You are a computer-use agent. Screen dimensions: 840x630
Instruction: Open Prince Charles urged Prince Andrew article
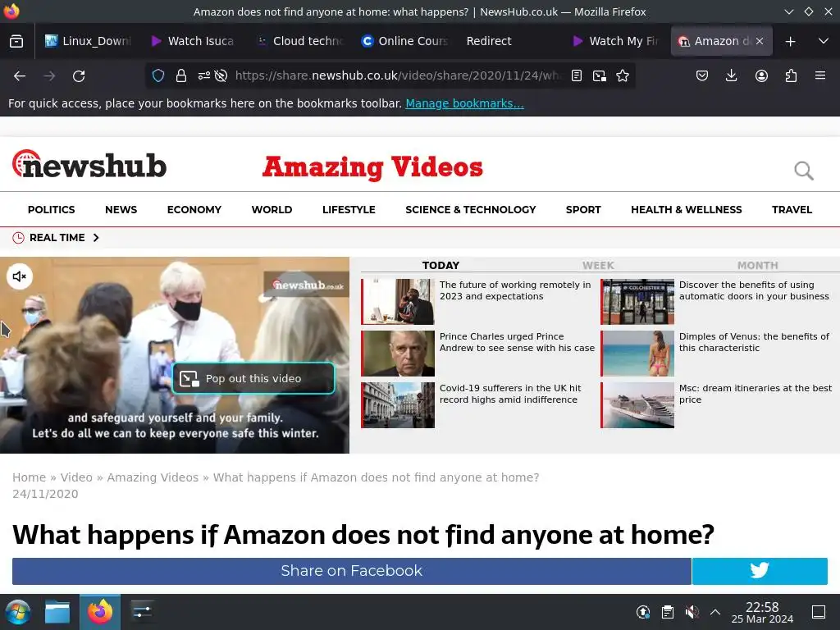click(x=517, y=342)
